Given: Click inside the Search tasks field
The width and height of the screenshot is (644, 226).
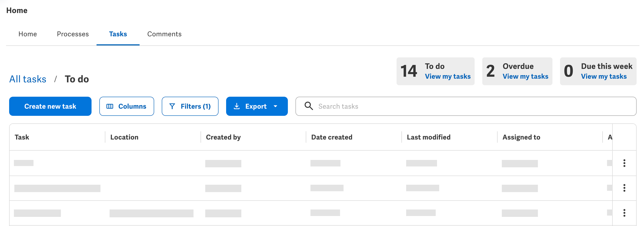Looking at the screenshot, I should pos(375,106).
